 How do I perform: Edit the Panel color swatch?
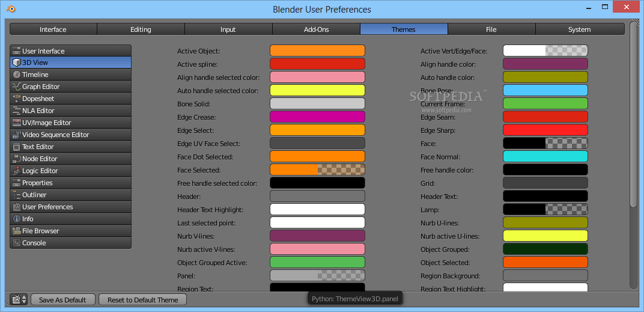[317, 275]
